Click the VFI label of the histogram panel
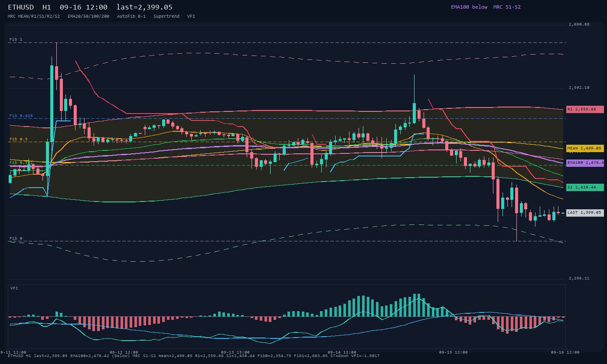607x364 pixels. coord(14,288)
